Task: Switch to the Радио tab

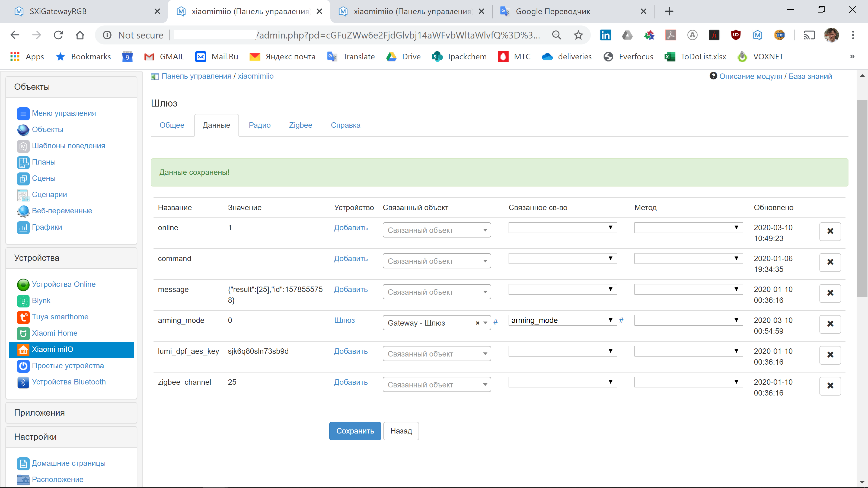Action: (260, 125)
